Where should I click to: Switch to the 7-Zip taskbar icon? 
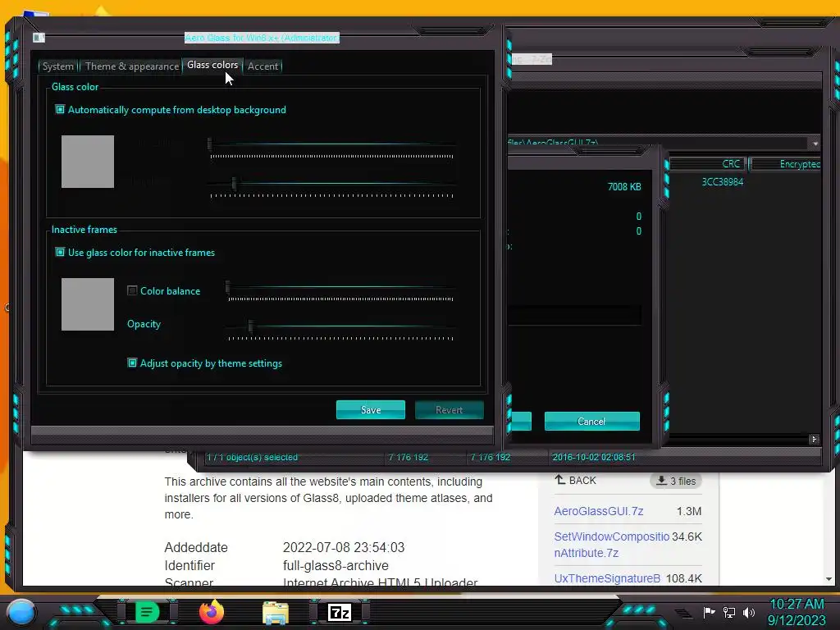tap(340, 612)
